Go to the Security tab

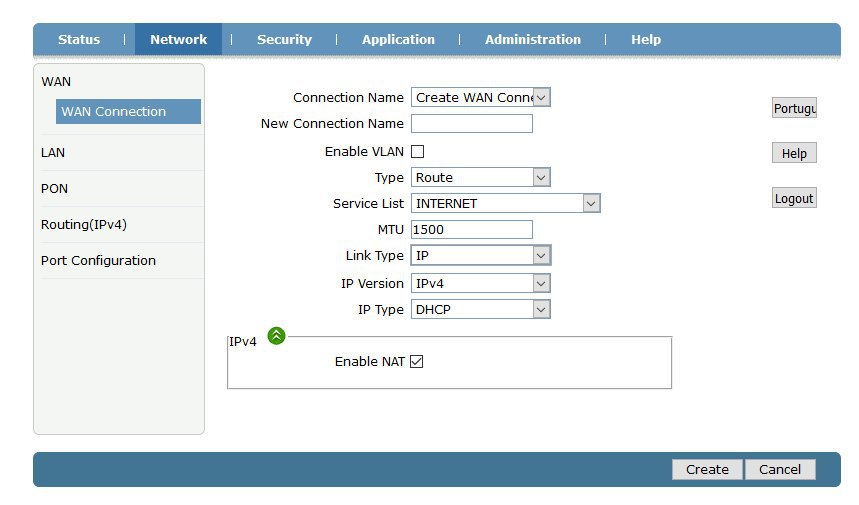tap(284, 39)
